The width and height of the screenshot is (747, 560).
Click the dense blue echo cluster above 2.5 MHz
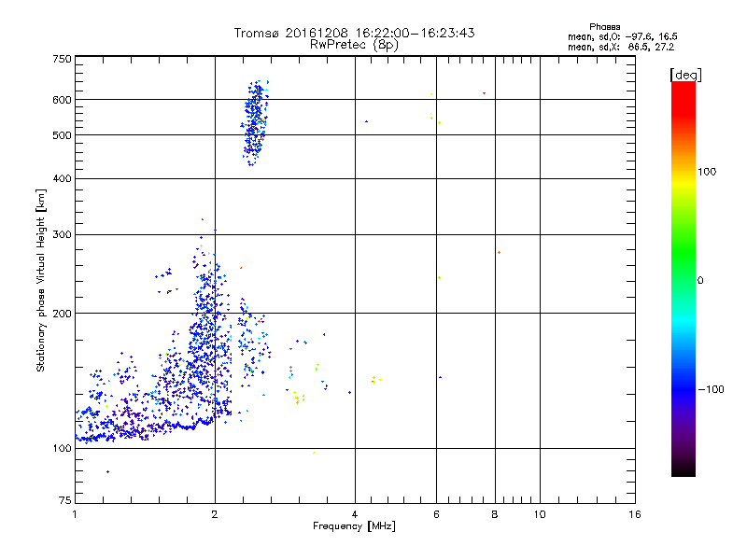[x=255, y=123]
